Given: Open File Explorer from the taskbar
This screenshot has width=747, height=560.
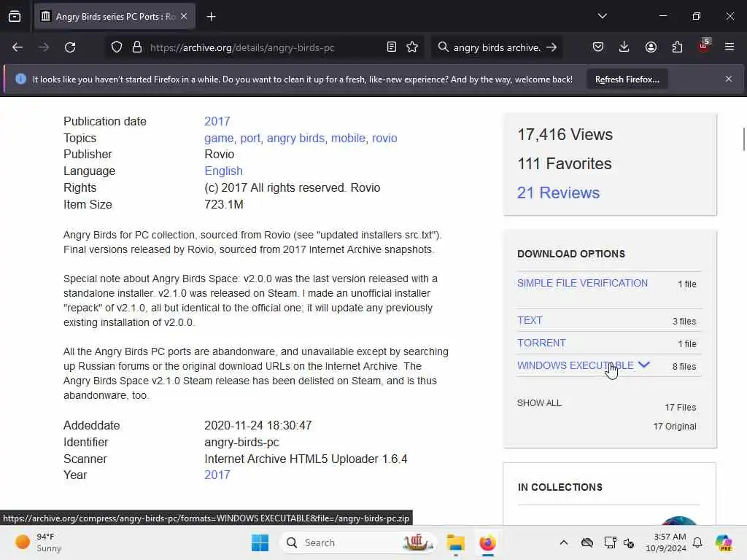Looking at the screenshot, I should point(456,542).
